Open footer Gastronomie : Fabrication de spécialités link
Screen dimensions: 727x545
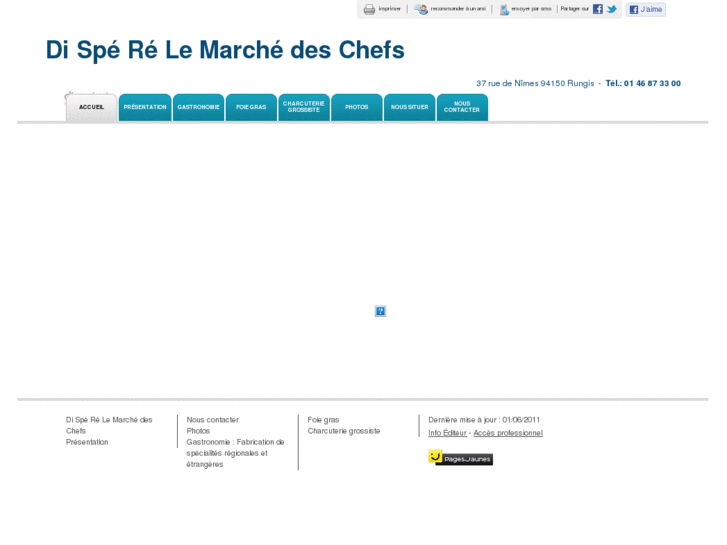click(x=235, y=453)
